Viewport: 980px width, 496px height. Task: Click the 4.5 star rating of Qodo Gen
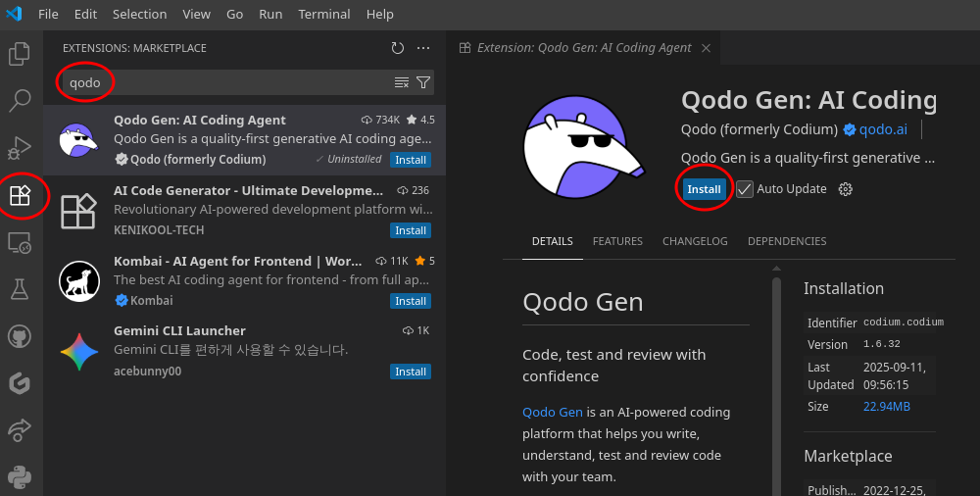pyautogui.click(x=420, y=120)
